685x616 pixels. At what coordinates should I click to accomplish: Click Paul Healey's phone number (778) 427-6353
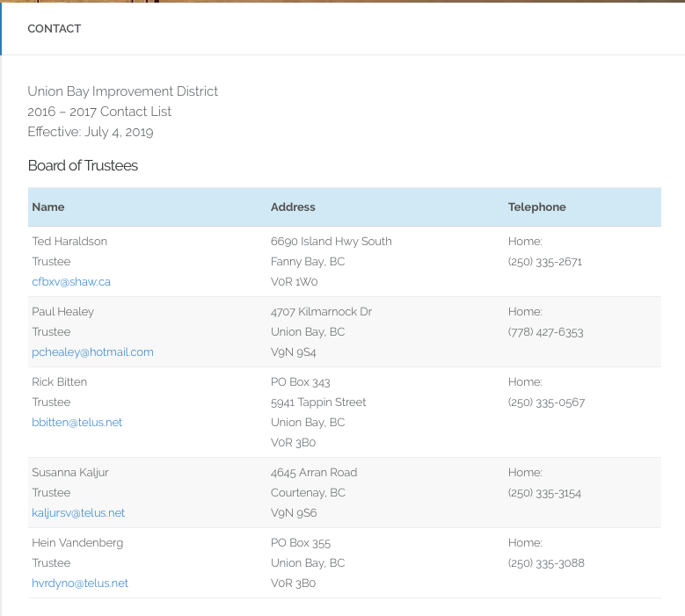[x=545, y=332]
